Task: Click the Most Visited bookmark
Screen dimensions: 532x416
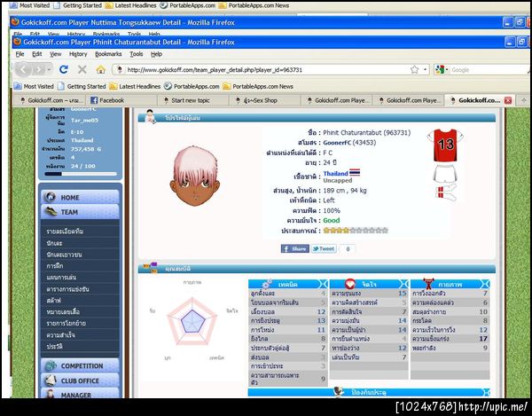Action: (x=34, y=86)
